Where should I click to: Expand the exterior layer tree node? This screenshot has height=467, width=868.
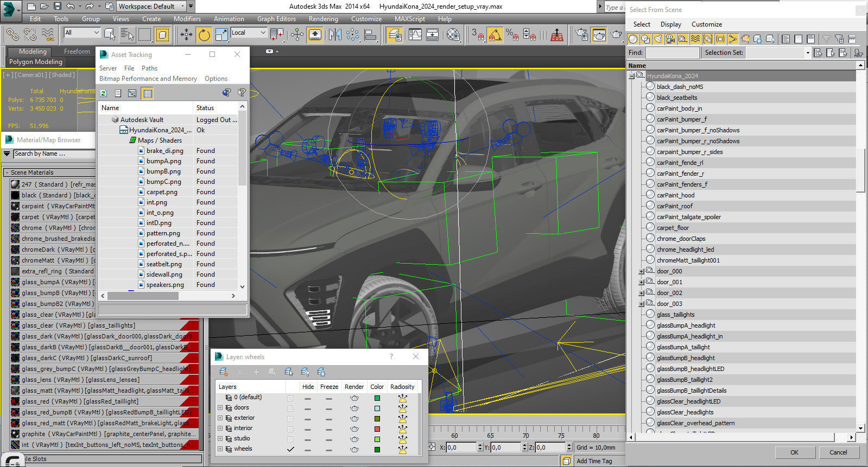point(220,418)
